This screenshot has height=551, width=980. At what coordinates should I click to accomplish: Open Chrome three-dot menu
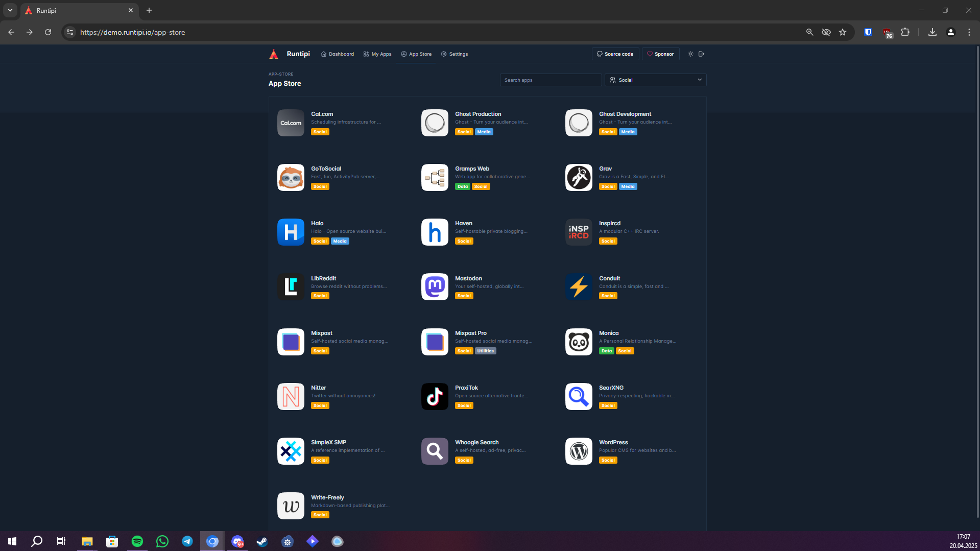click(x=969, y=32)
